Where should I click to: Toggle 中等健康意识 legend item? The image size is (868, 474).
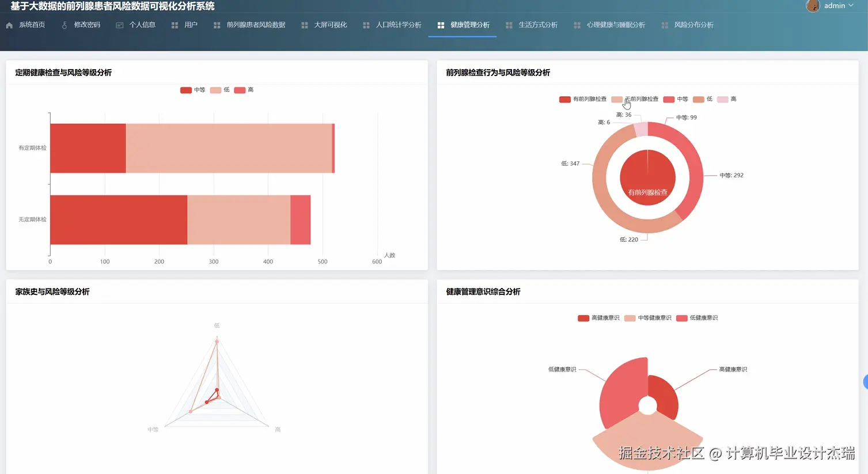648,318
